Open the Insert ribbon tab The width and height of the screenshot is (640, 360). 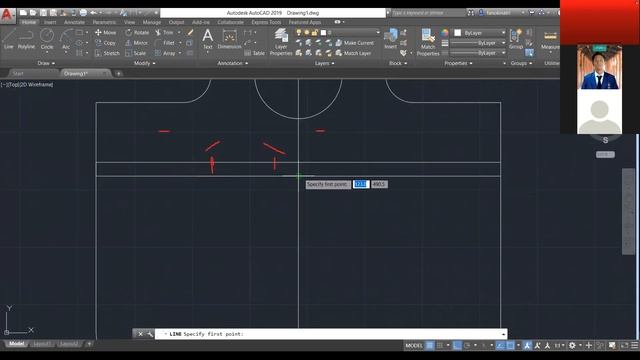tap(50, 22)
